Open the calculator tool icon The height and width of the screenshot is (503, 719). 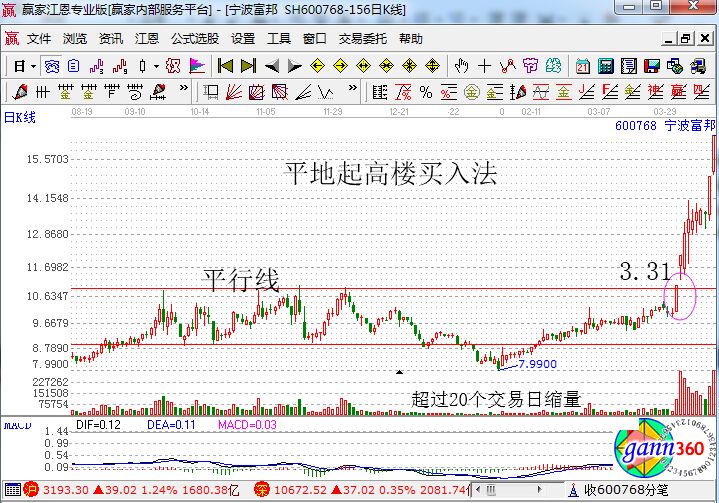(x=606, y=66)
